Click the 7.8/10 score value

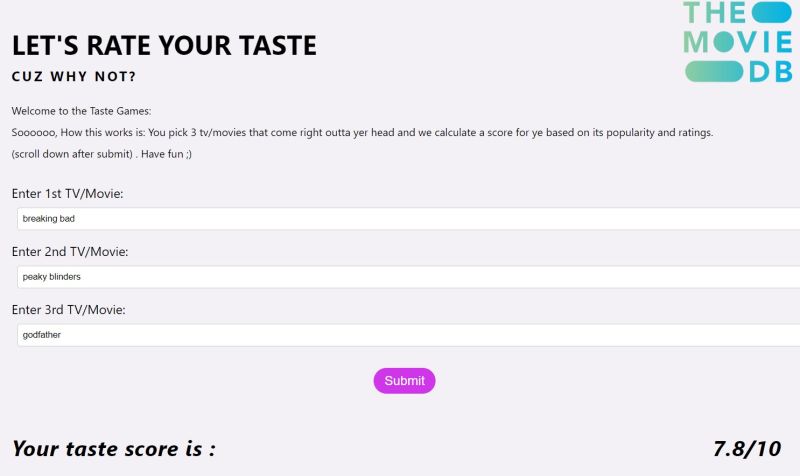[747, 449]
